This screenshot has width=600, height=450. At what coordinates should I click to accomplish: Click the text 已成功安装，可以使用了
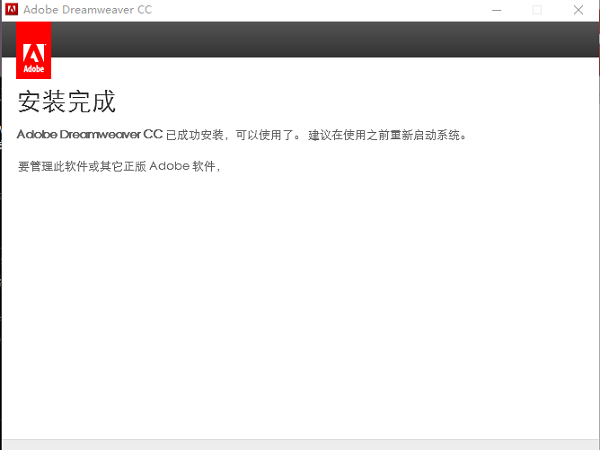click(x=233, y=135)
